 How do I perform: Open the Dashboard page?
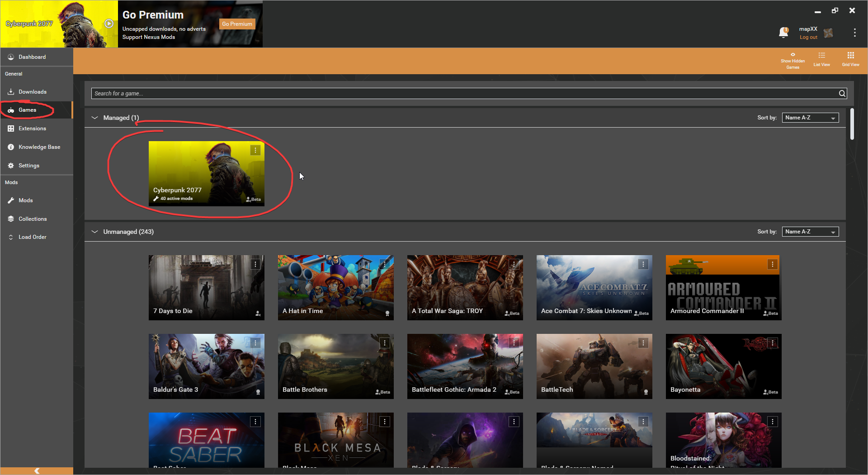point(36,57)
